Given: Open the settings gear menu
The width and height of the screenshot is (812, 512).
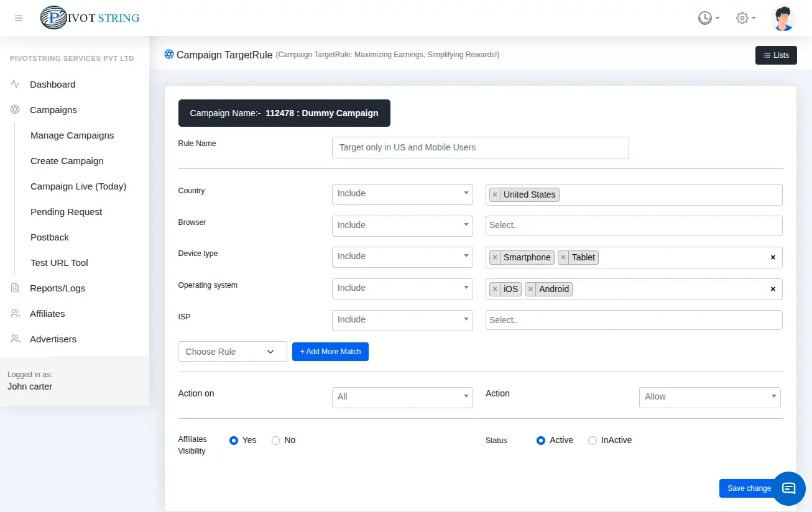Looking at the screenshot, I should click(745, 18).
